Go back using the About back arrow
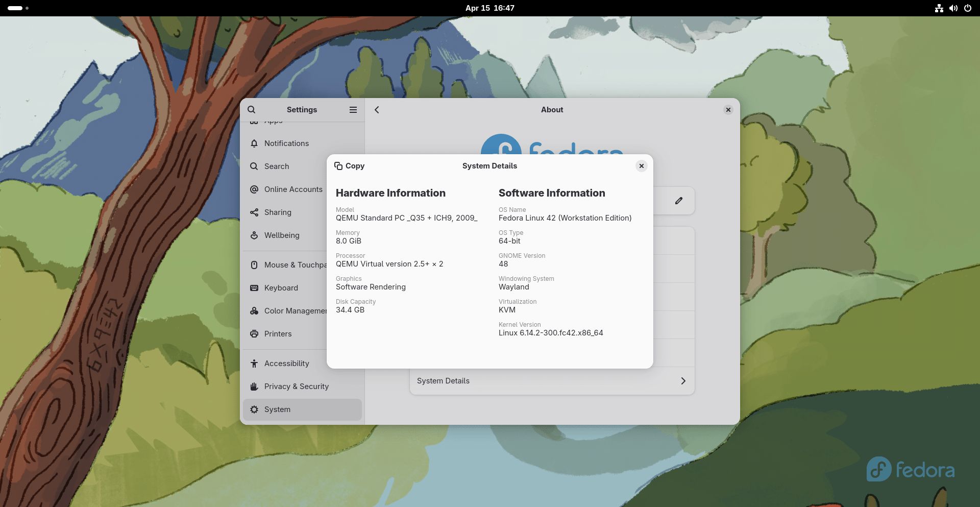 tap(377, 109)
